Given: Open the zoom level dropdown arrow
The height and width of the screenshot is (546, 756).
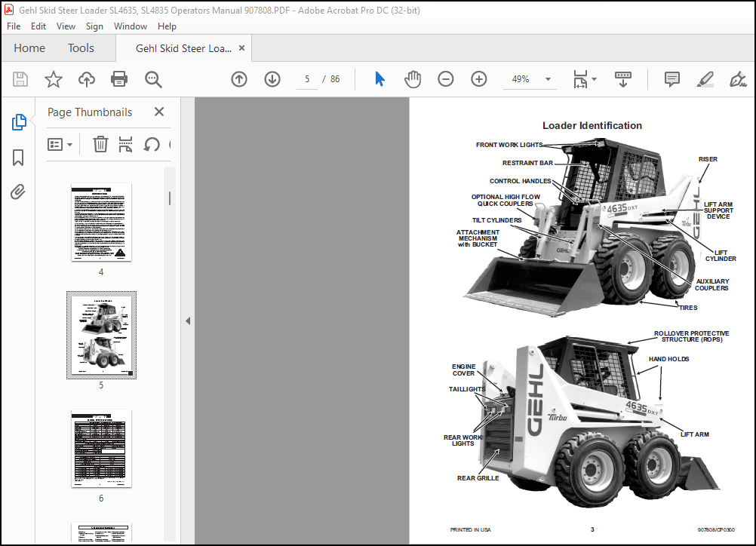Looking at the screenshot, I should click(x=549, y=79).
